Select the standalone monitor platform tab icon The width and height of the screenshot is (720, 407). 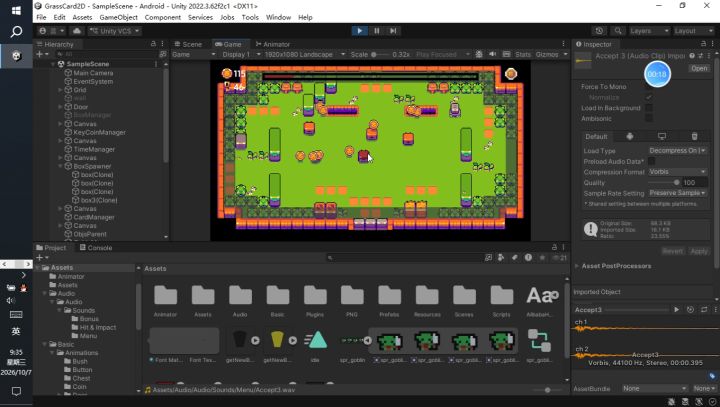point(662,136)
